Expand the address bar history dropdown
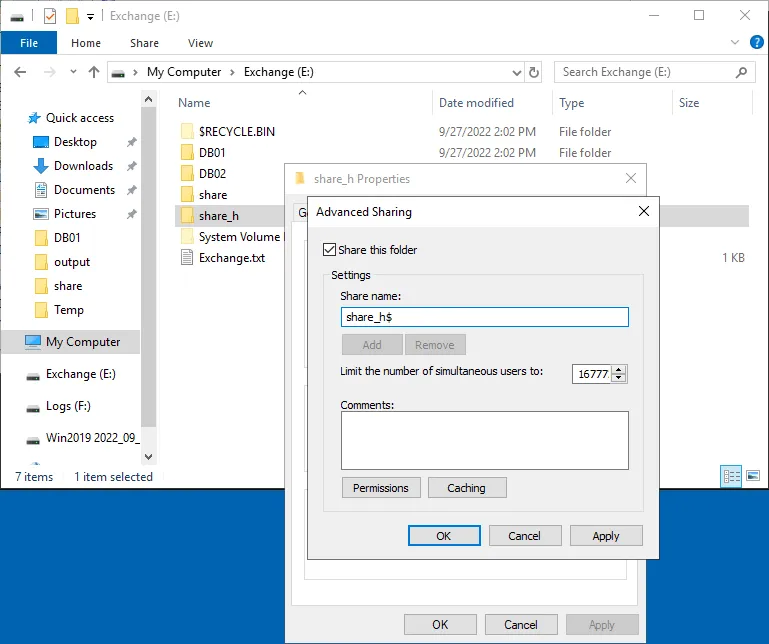 coord(516,72)
